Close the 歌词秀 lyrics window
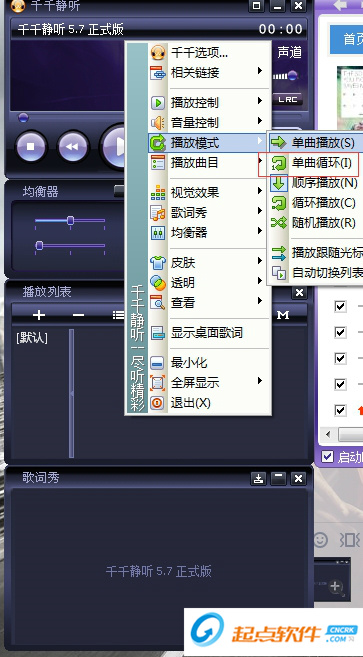363x657 pixels. point(298,479)
